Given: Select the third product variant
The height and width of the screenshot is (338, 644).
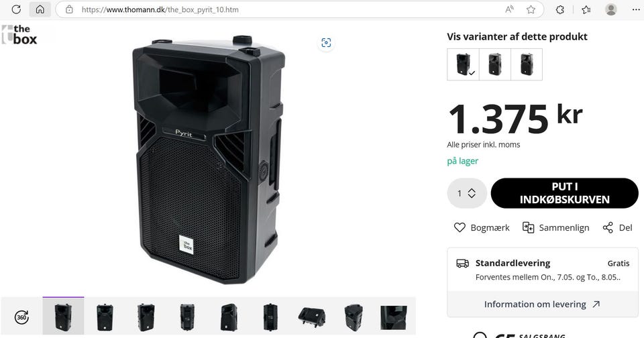Looking at the screenshot, I should point(527,64).
